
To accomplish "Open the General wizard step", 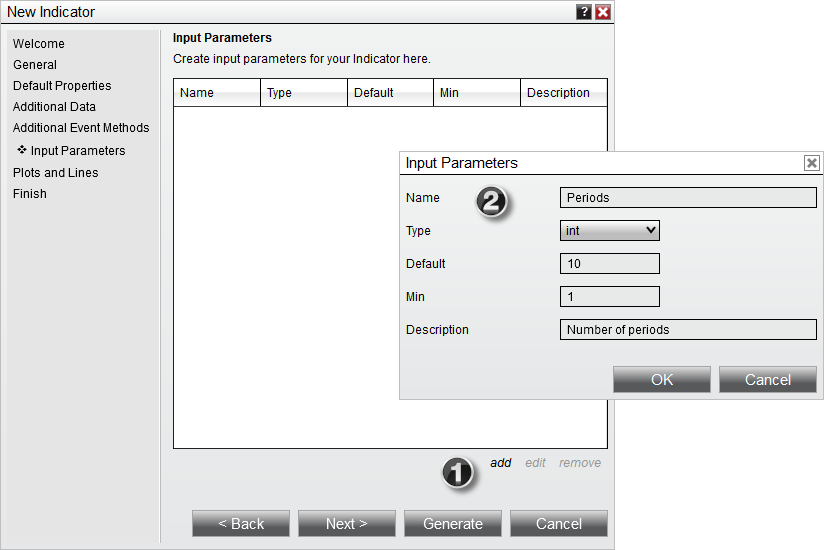I will (x=35, y=65).
